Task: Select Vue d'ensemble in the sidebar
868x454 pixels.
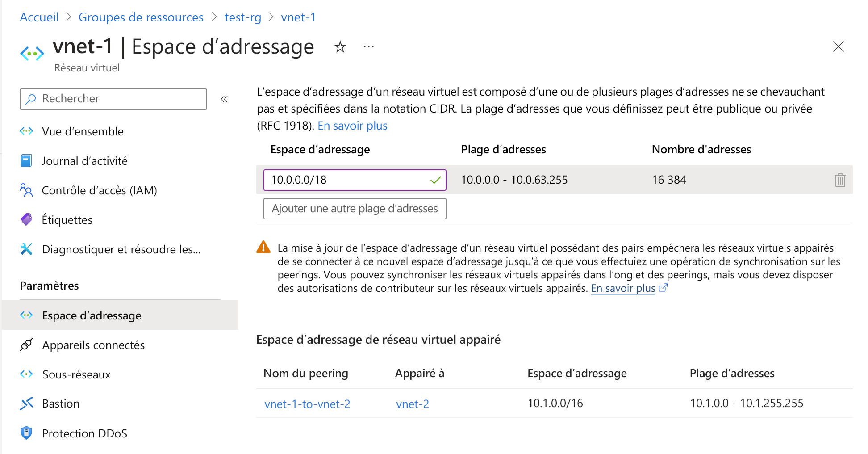Action: pos(82,131)
